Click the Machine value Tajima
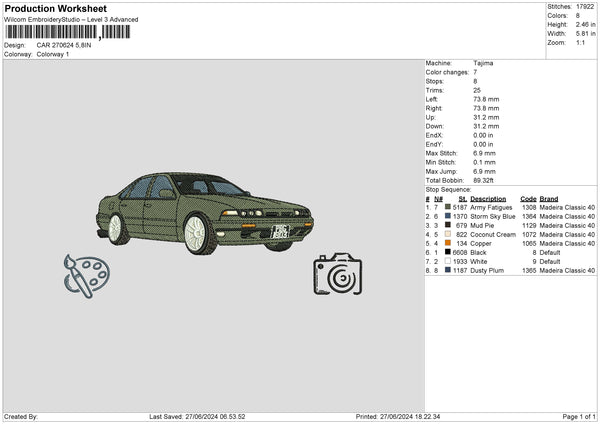 [483, 63]
